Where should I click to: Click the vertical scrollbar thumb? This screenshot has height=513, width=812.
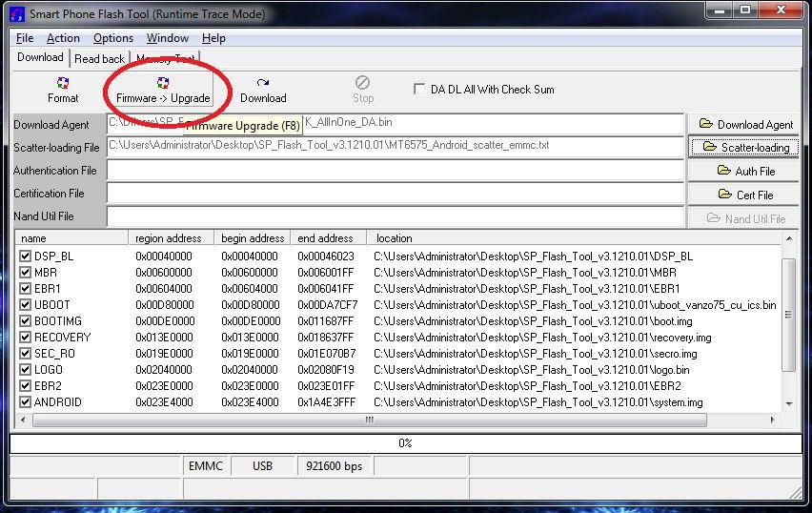789,315
